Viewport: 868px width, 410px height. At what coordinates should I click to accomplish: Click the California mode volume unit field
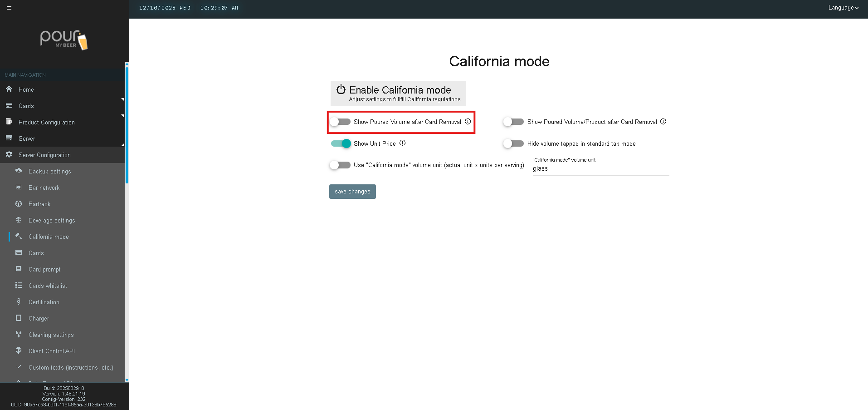coord(600,169)
